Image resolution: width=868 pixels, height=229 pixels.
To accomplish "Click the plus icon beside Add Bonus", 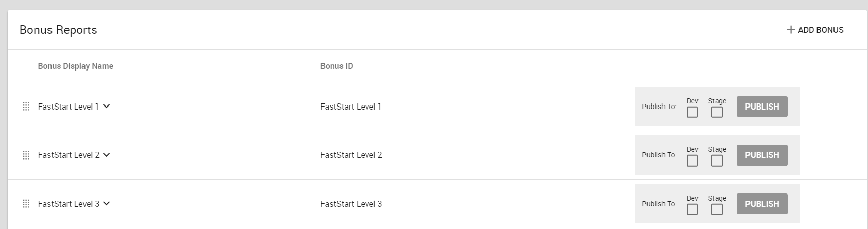I will (791, 30).
